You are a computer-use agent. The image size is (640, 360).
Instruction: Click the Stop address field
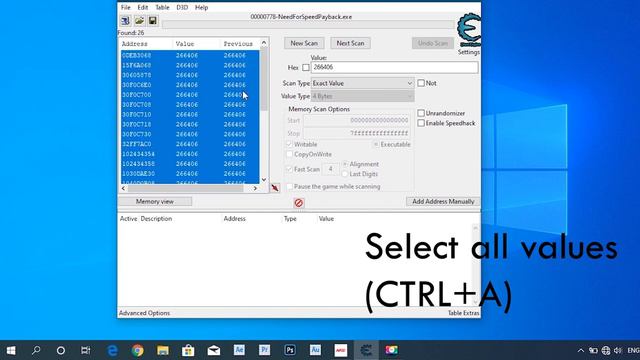[x=356, y=133]
